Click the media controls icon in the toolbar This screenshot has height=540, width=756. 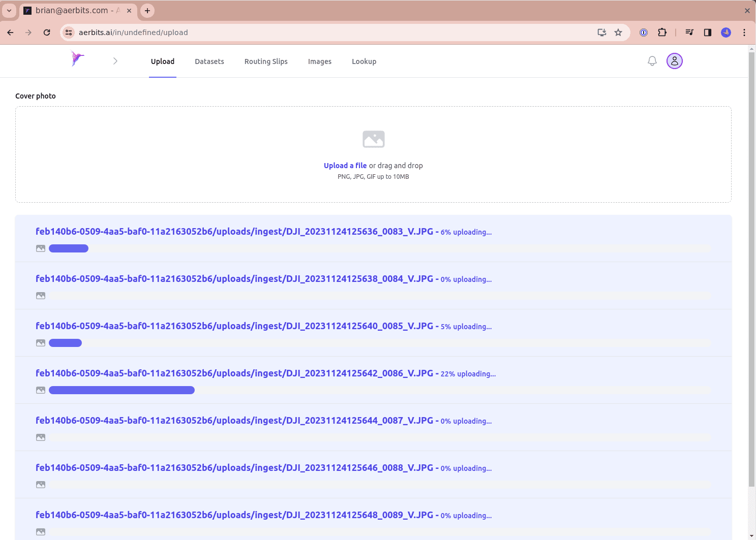[x=689, y=32]
